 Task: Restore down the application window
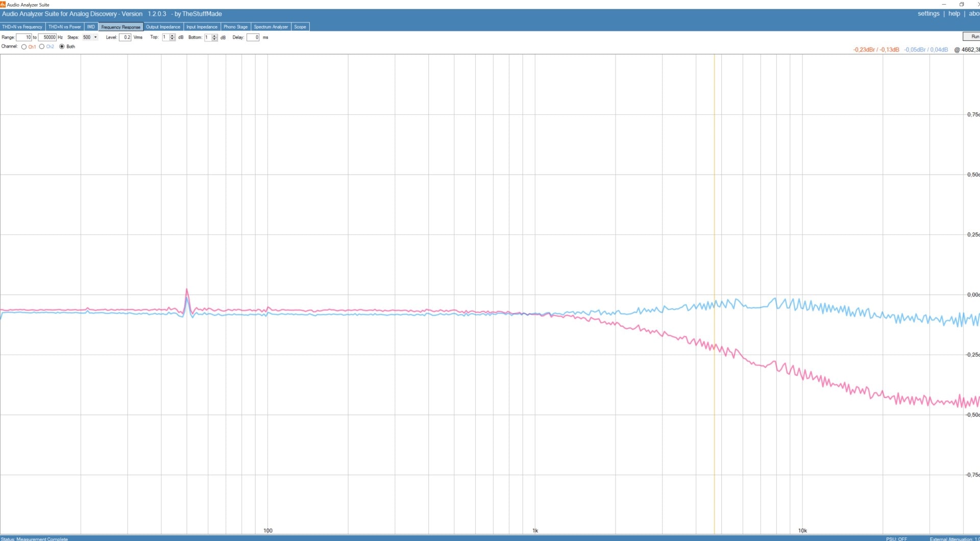962,4
